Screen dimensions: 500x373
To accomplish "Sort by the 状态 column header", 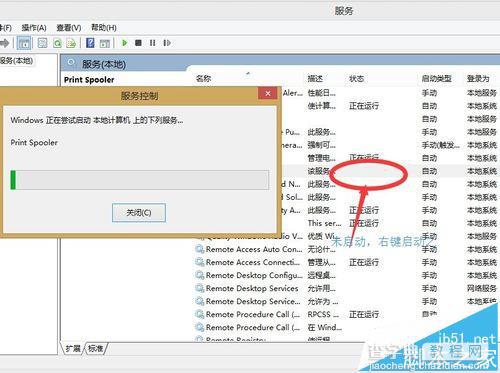I will pyautogui.click(x=356, y=79).
